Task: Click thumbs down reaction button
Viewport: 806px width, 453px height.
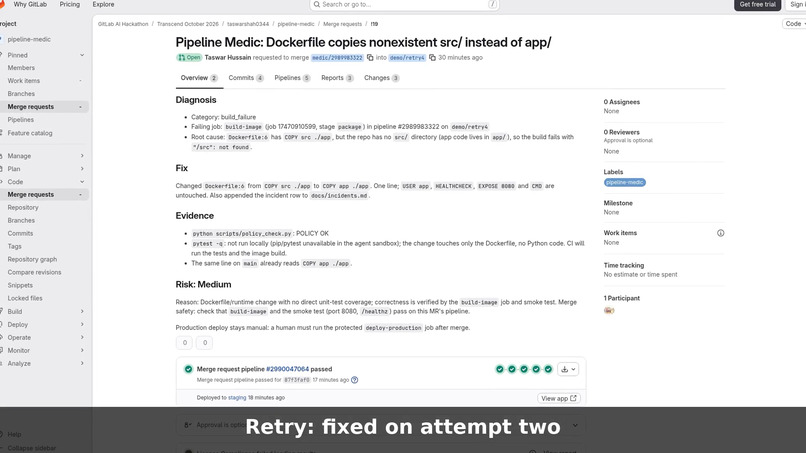Action: coord(205,342)
